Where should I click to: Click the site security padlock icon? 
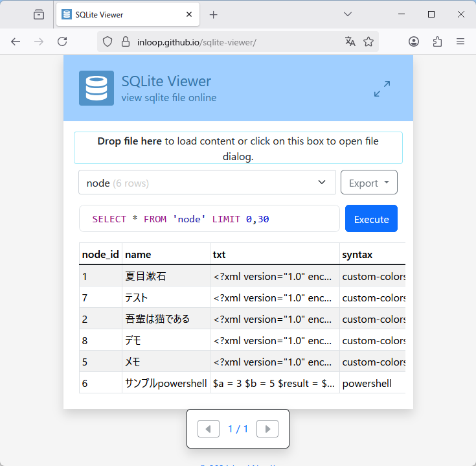pos(126,41)
